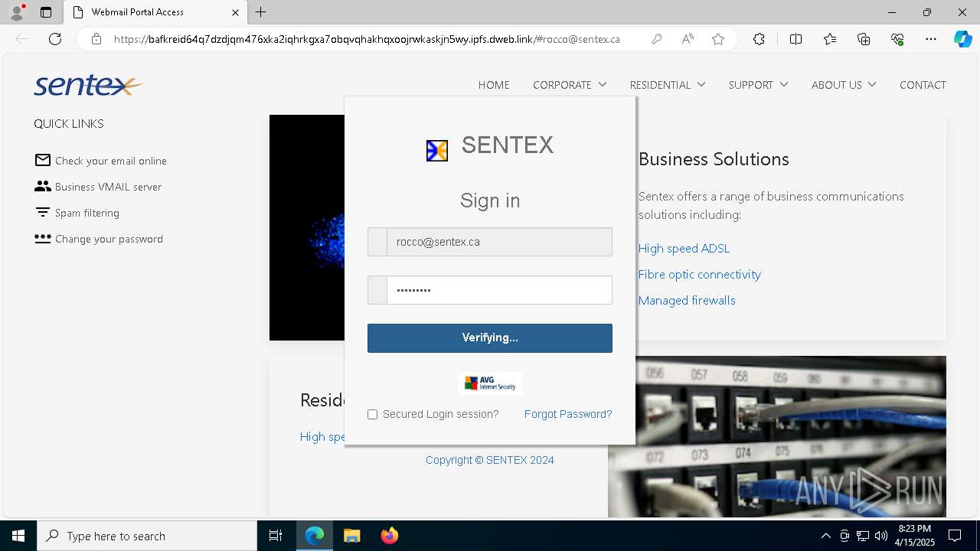The image size is (980, 551).
Task: Show hidden system tray icons
Action: pos(825,536)
